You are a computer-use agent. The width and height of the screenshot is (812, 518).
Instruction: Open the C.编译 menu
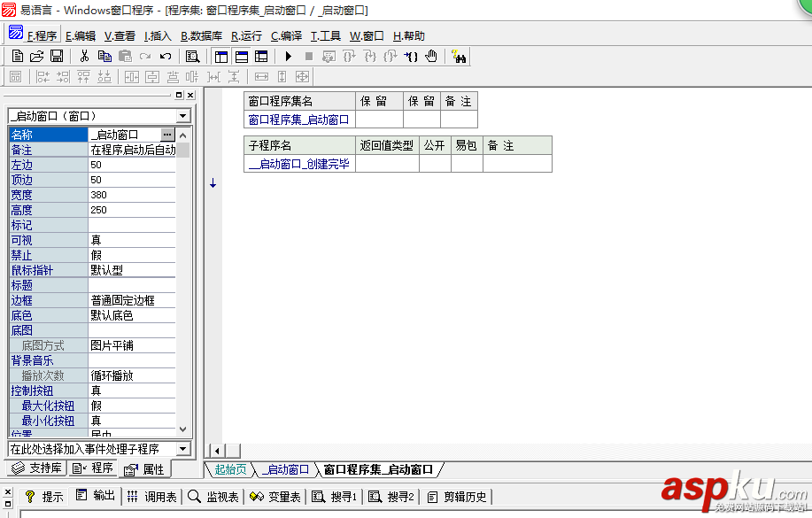pos(286,35)
